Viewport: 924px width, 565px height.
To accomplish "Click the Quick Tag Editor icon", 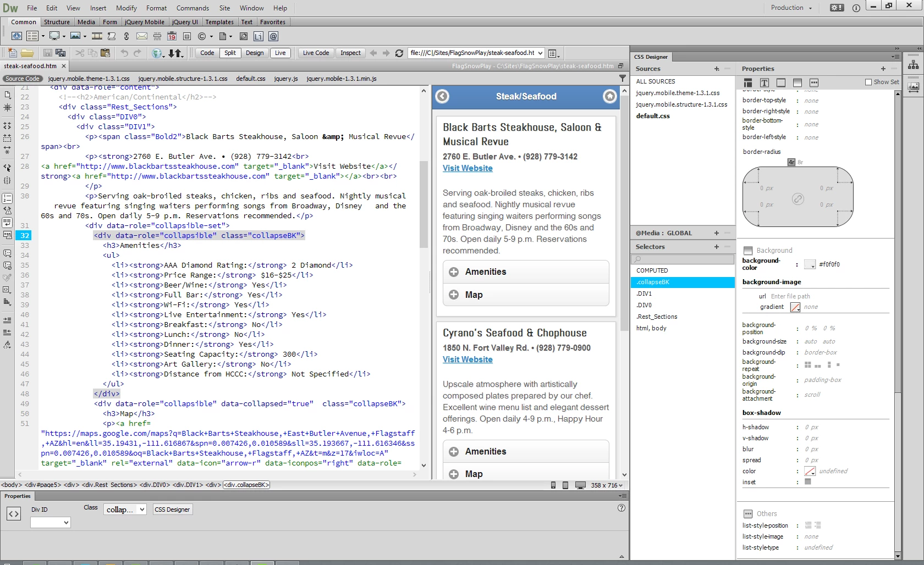I will tap(14, 514).
